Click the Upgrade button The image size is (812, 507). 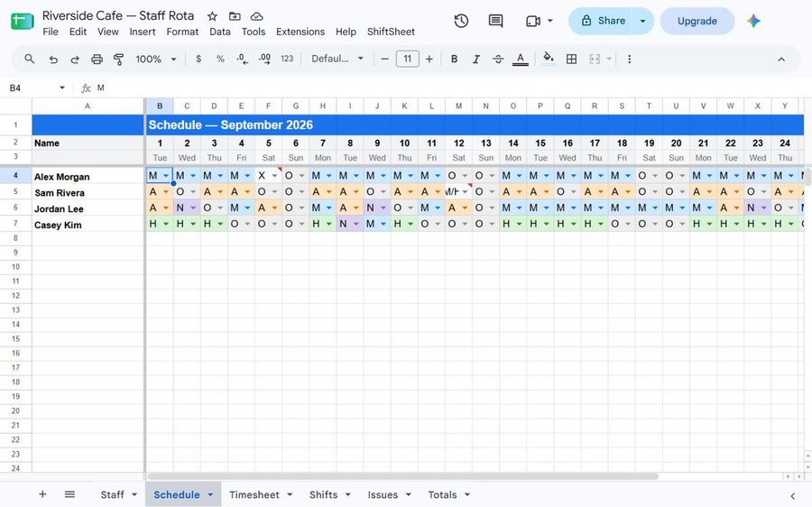pos(697,21)
